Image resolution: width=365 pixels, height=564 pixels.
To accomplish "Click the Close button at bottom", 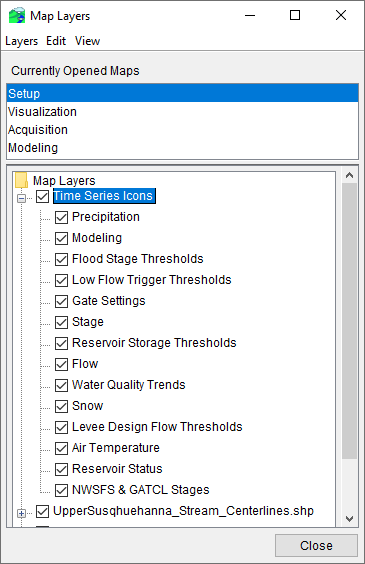I will coord(316,545).
